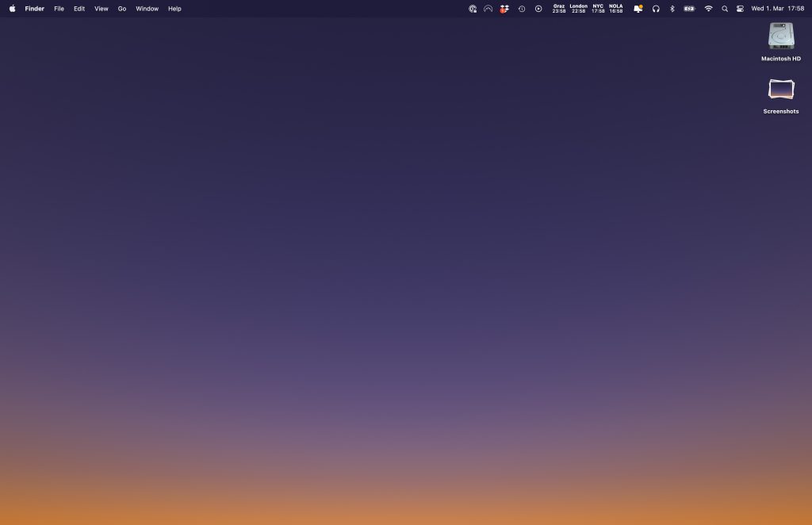Open the headphones audio menu icon
Viewport: 812px width, 525px height.
(656, 9)
